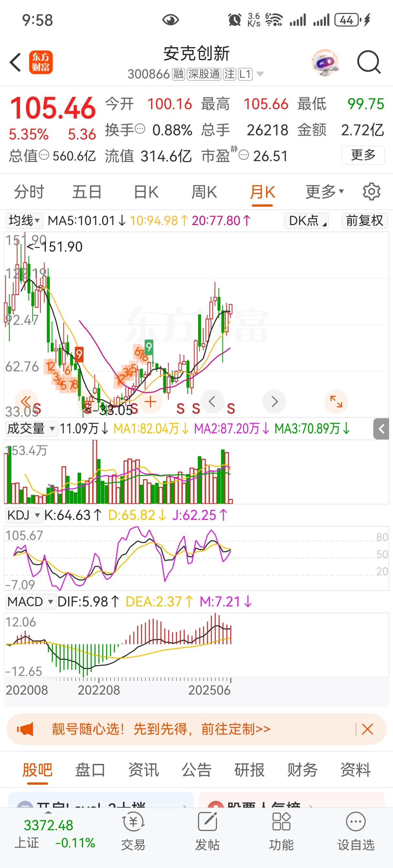Tap the 深股通 tag
393x868 pixels.
(204, 74)
